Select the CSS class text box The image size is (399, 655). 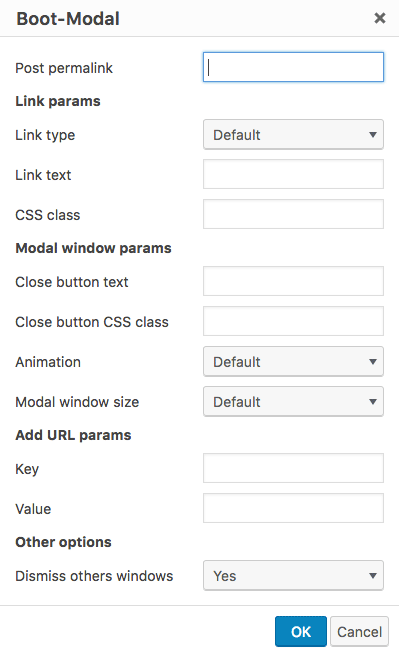pos(293,214)
